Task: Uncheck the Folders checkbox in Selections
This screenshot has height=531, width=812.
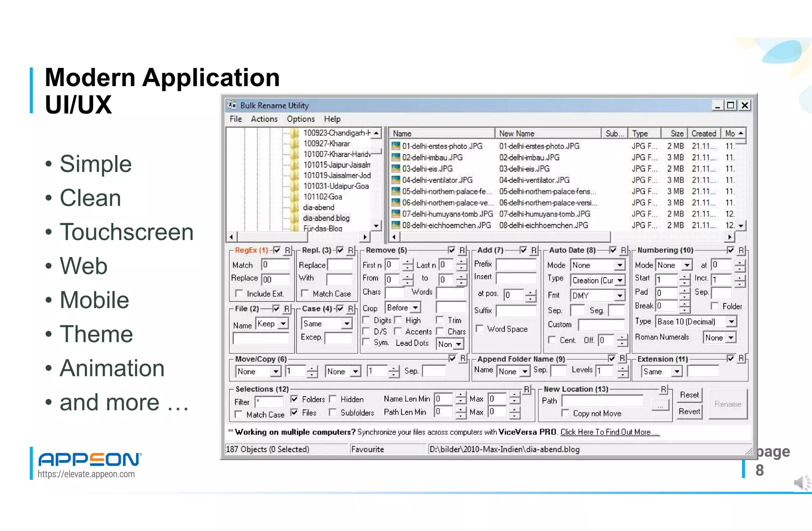Action: 294,399
